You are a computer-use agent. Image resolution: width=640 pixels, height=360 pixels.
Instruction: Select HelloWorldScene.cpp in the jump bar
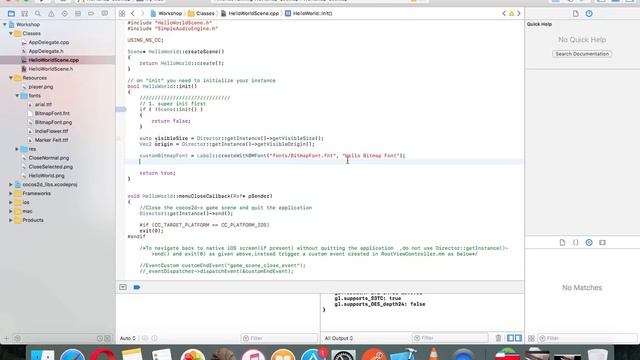click(x=250, y=13)
